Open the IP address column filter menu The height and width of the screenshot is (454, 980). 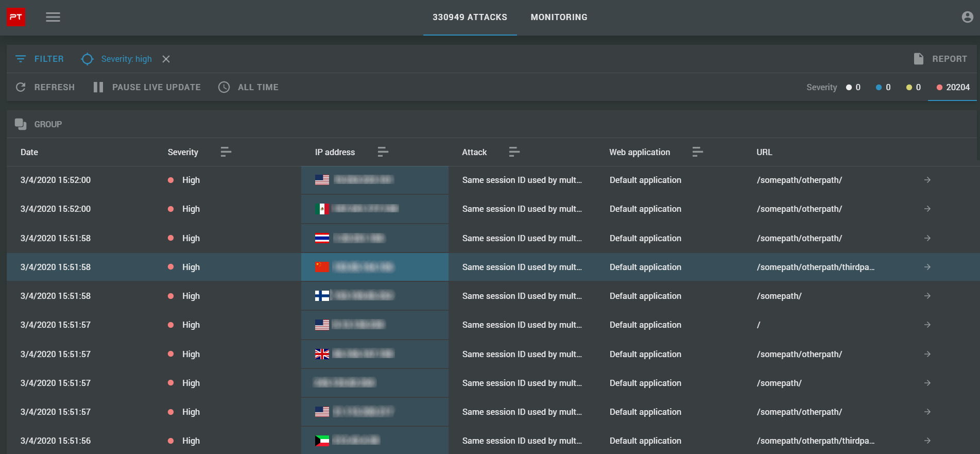pos(383,152)
